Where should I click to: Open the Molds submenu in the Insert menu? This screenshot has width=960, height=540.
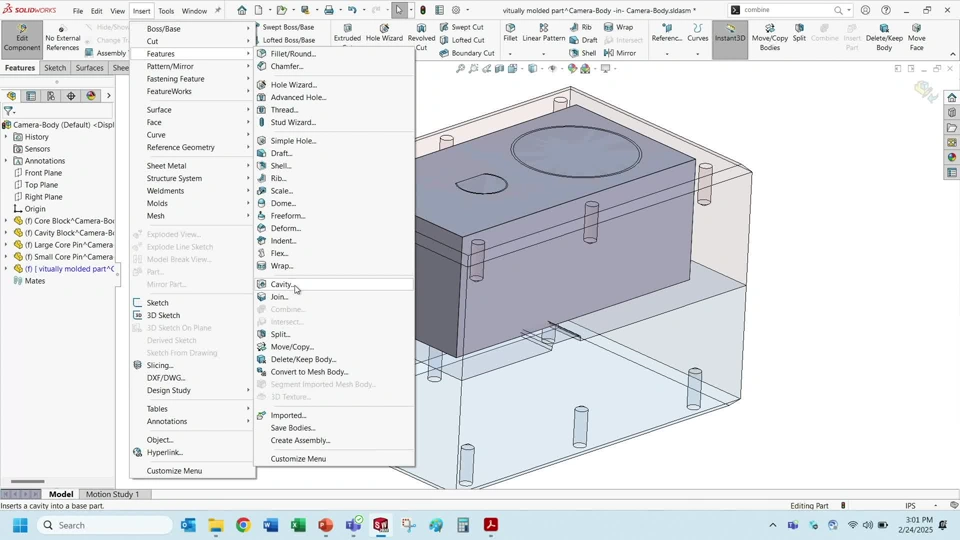tap(158, 203)
